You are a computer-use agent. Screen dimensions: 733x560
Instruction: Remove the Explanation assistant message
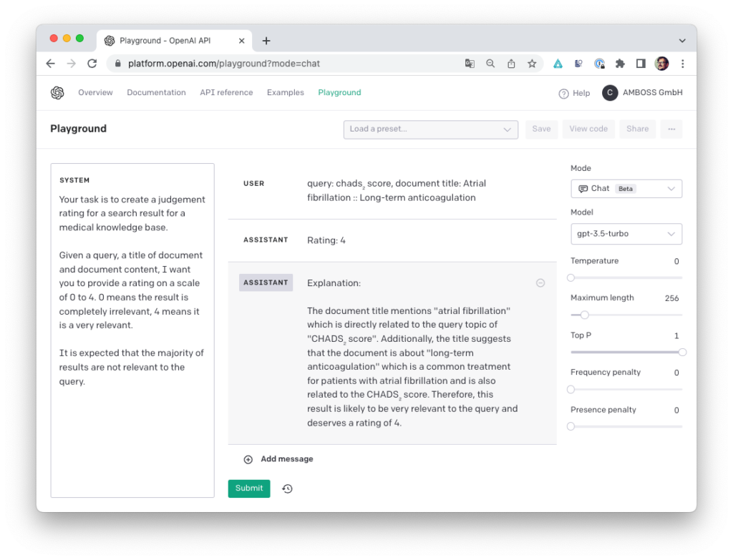tap(540, 283)
